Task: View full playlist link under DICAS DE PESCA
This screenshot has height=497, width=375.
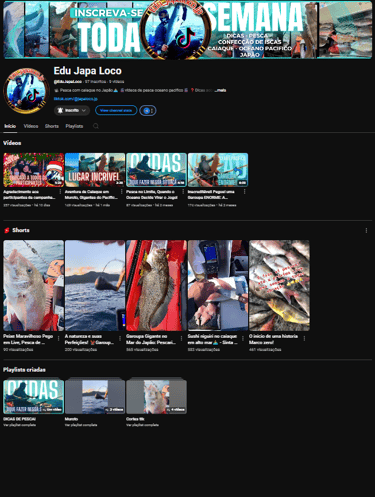Action: (x=20, y=425)
